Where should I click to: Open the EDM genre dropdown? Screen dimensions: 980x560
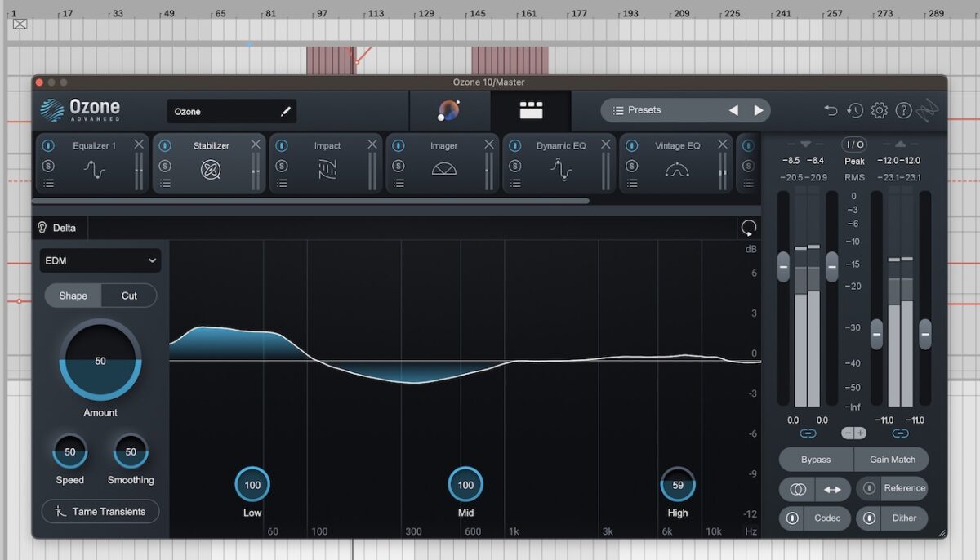[x=100, y=260]
